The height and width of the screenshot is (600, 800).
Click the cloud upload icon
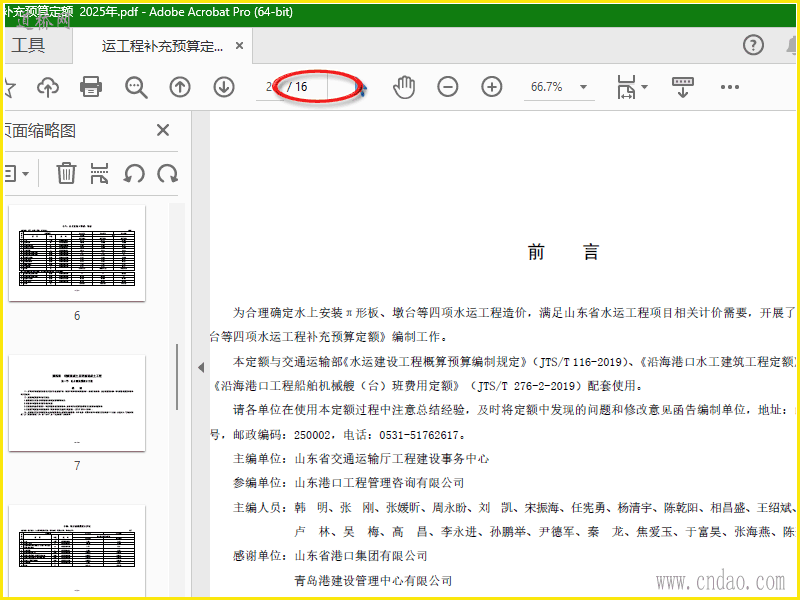click(48, 87)
